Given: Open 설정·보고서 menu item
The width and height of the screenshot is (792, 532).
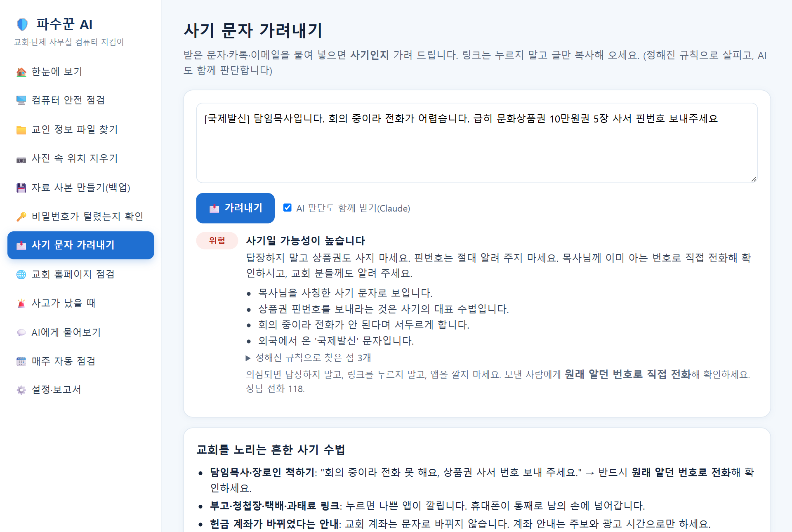Looking at the screenshot, I should [x=81, y=390].
